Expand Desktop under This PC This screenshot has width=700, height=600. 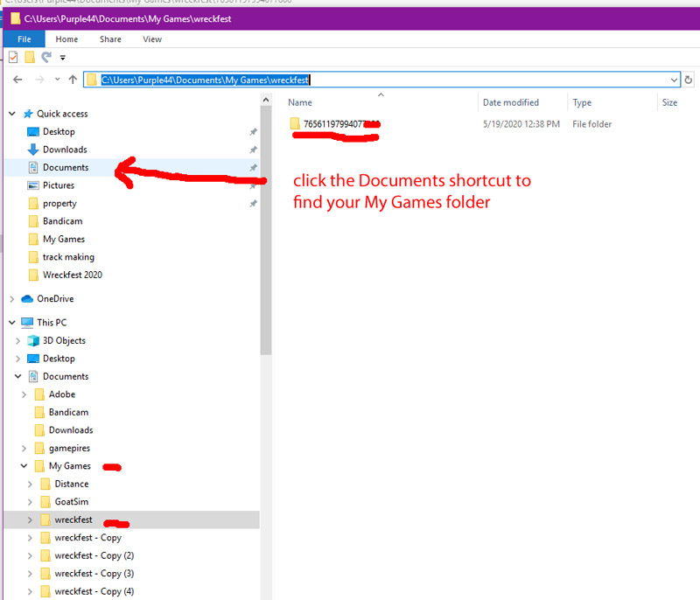pos(17,359)
